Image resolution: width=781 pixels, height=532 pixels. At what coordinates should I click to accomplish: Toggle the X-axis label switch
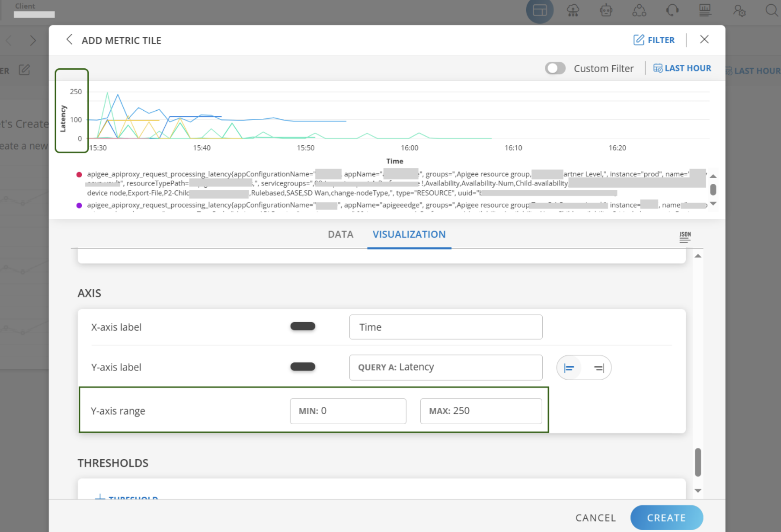(x=303, y=326)
